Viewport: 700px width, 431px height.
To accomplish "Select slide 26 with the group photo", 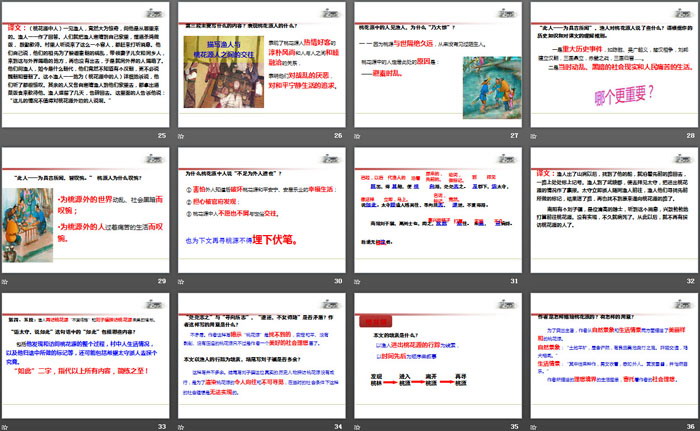I will click(263, 62).
